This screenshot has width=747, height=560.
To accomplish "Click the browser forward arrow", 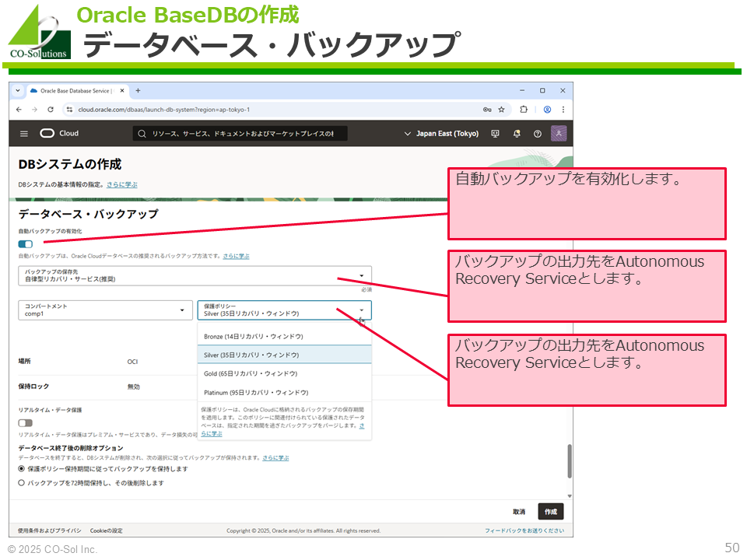I will pyautogui.click(x=34, y=110).
